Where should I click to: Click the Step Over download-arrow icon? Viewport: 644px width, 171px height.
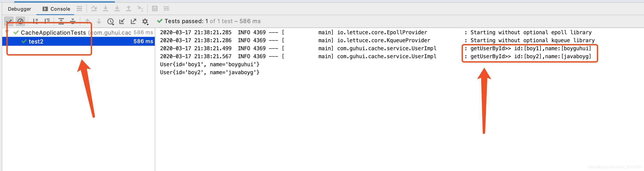point(106,9)
